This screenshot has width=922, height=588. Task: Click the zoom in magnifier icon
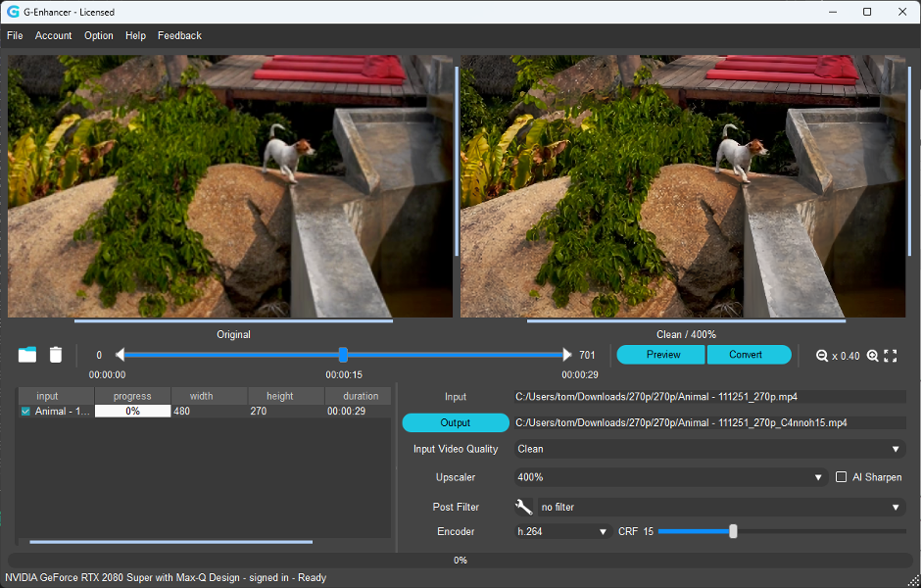(x=872, y=356)
